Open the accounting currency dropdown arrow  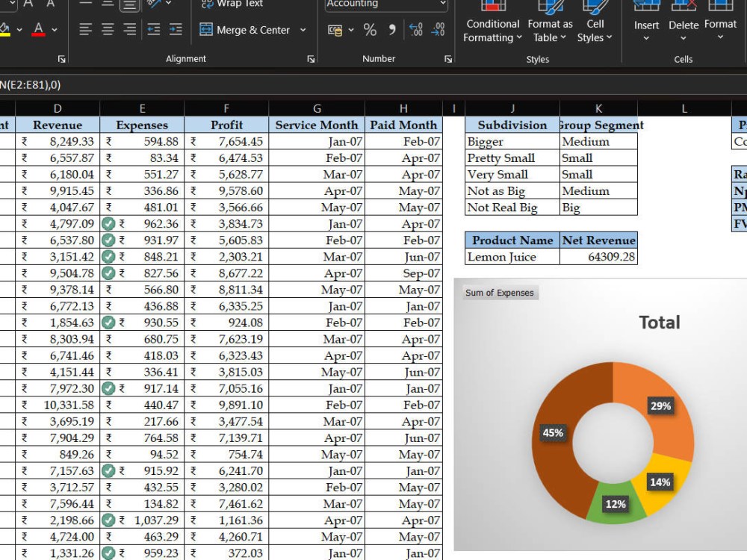[x=351, y=30]
